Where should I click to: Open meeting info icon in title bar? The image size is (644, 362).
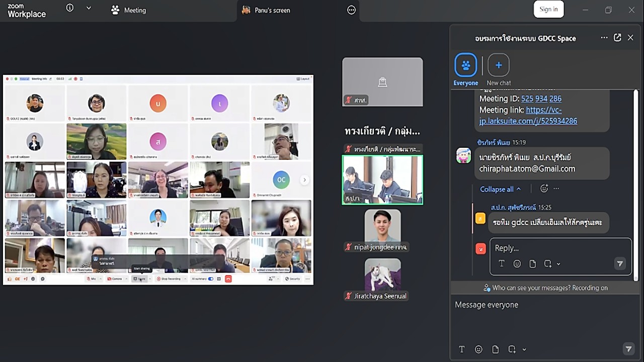point(70,8)
